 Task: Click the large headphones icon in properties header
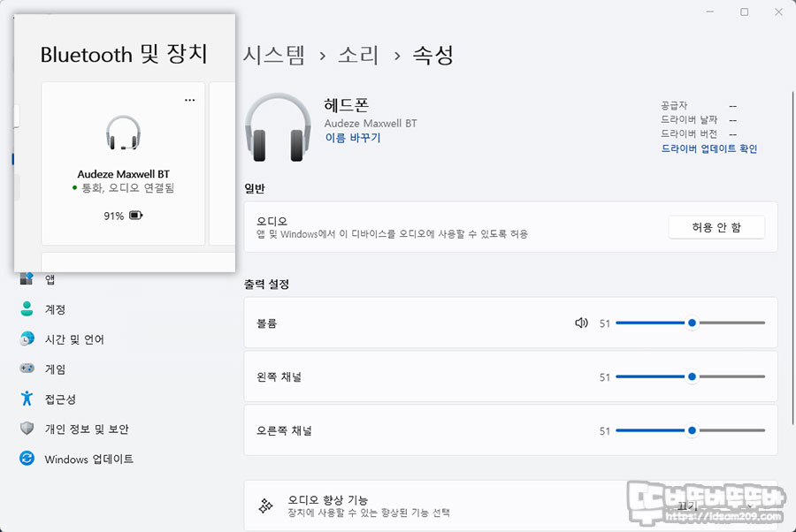278,127
